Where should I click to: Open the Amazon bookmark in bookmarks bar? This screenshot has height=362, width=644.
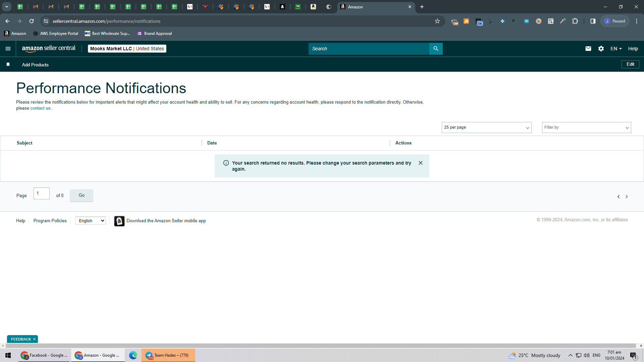(x=15, y=34)
